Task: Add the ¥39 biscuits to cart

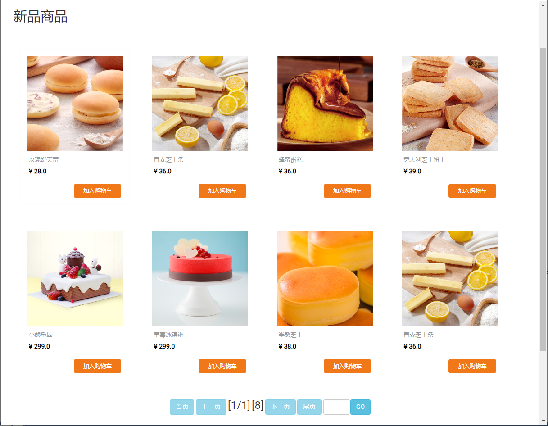Action: point(472,191)
